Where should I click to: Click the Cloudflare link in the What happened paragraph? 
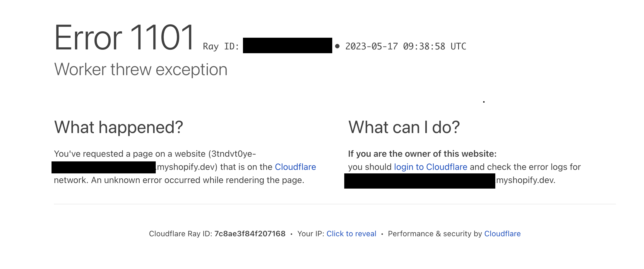tap(295, 167)
